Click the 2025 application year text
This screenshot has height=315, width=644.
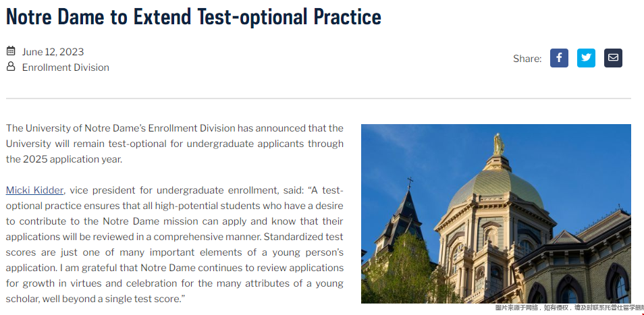click(x=72, y=160)
